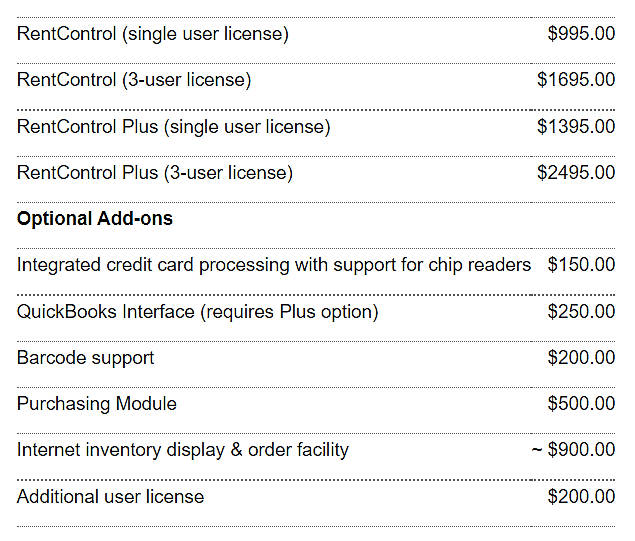Select the Purchasing Module label

[x=97, y=404]
